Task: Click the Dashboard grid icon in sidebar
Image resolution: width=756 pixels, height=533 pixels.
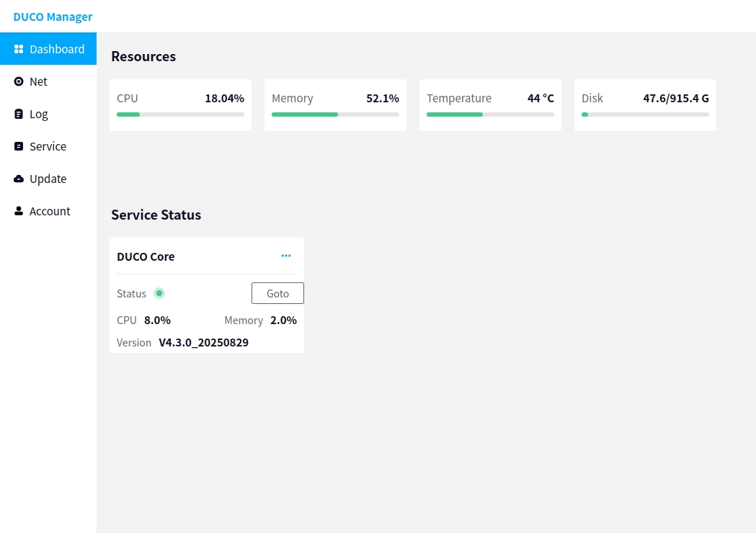Action: click(19, 49)
